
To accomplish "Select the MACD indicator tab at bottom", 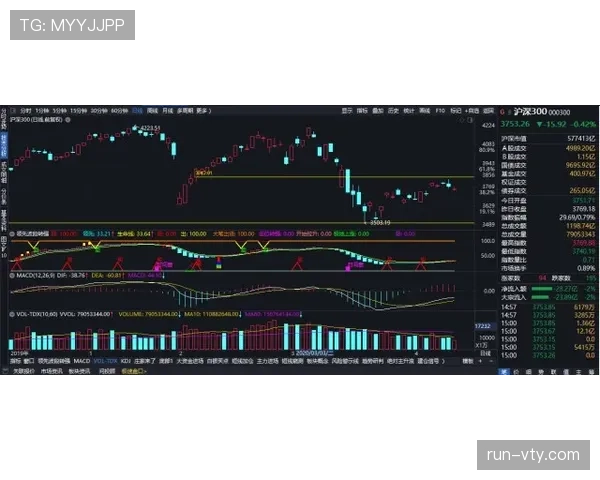I will click(82, 361).
